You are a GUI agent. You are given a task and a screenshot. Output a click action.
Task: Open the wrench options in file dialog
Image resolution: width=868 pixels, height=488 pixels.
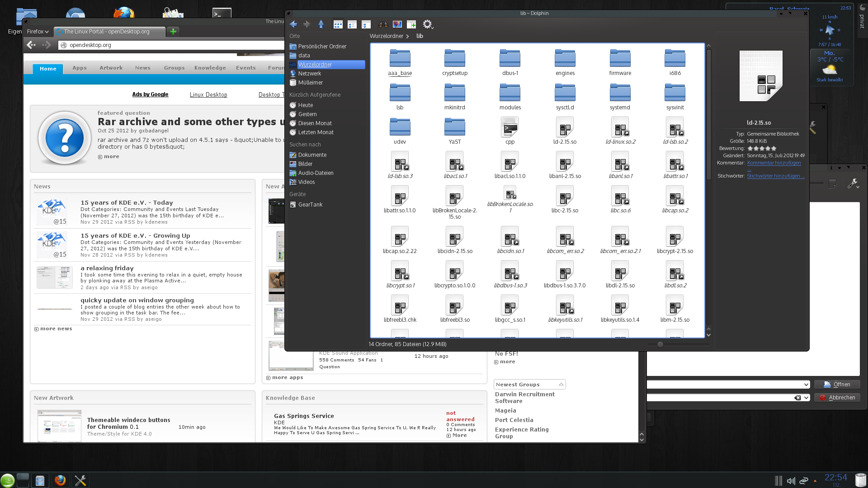853,183
